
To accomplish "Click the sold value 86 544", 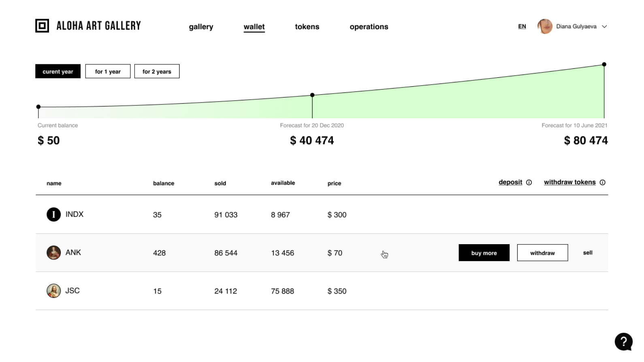I will [226, 253].
